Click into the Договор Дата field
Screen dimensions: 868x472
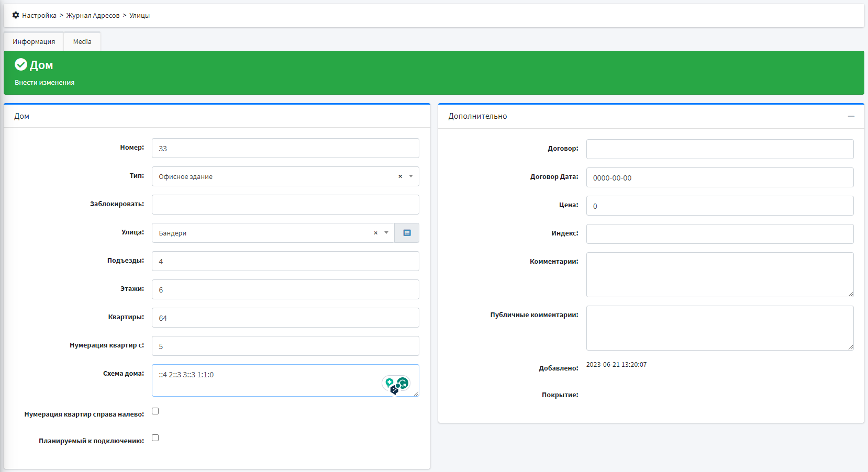pyautogui.click(x=719, y=178)
